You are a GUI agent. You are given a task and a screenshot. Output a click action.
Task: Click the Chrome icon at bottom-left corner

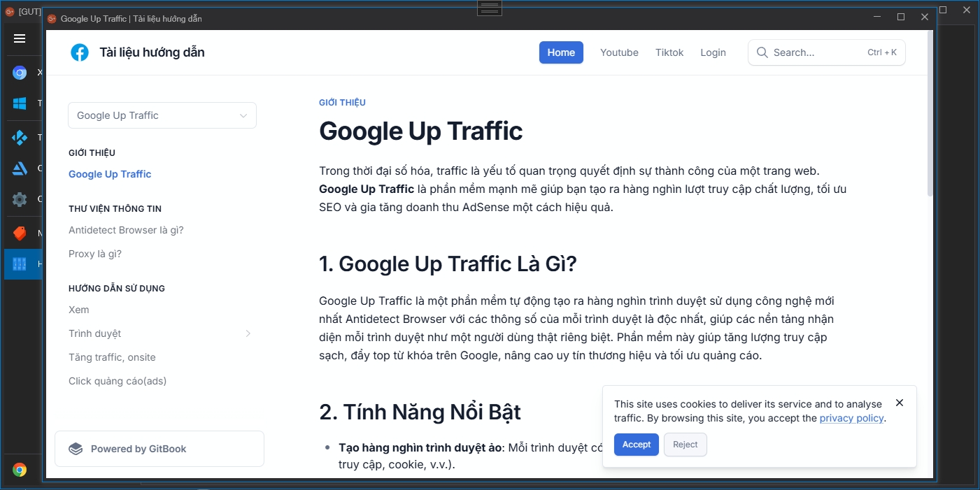(x=20, y=470)
